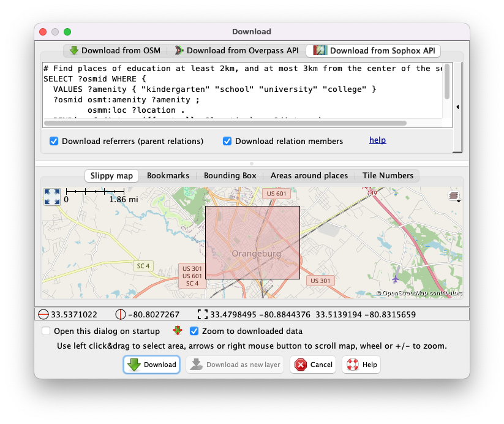
Task: Click the bounding box brackets icon
Action: tap(203, 314)
